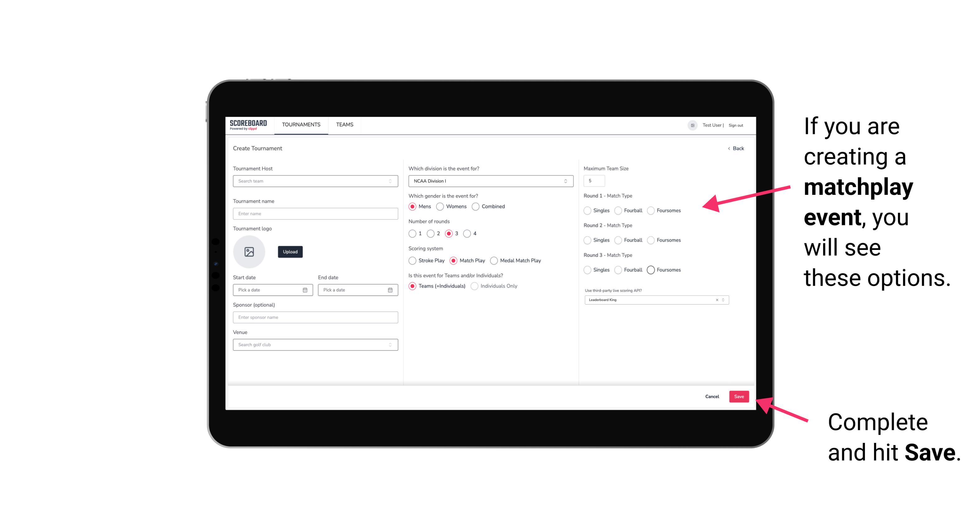Click the Upload tournament logo button
This screenshot has width=980, height=527.
pyautogui.click(x=290, y=252)
